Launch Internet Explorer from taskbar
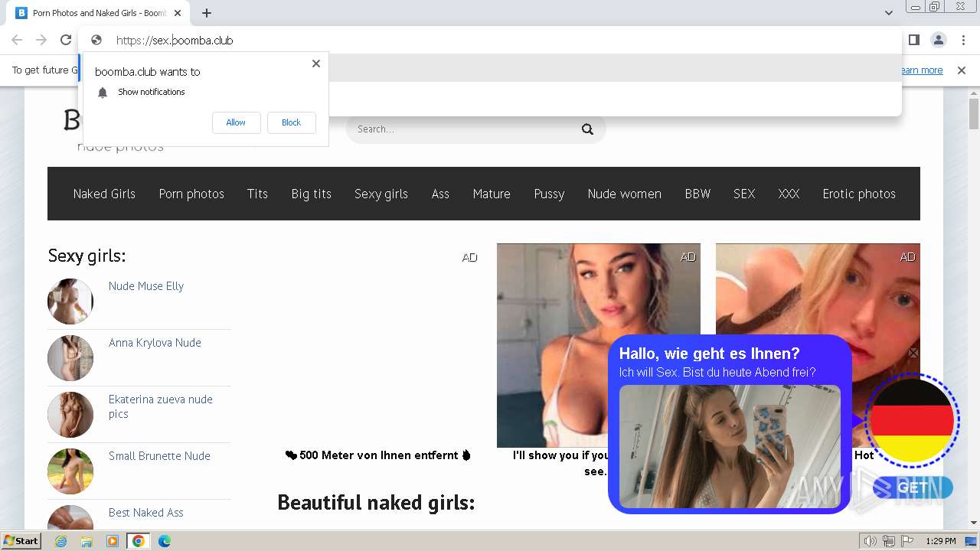Image resolution: width=980 pixels, height=551 pixels. coord(60,541)
